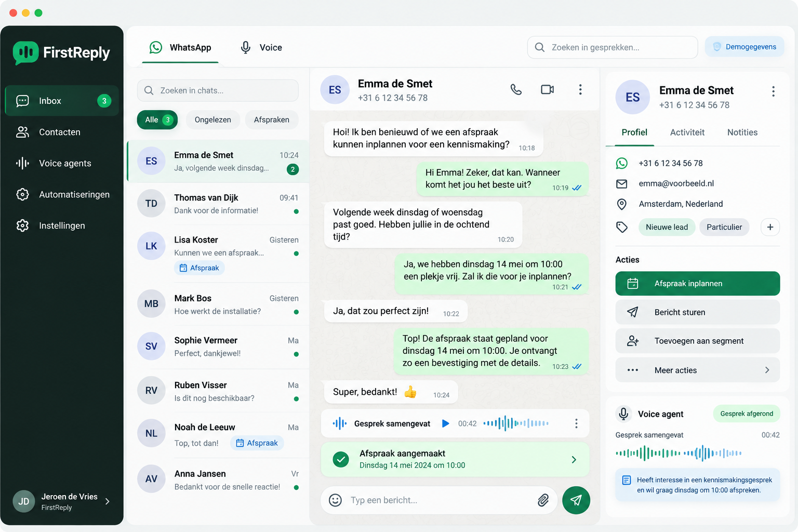Open the Jeroen de Vries account menu
Screen dimensions: 798x532
tap(62, 501)
